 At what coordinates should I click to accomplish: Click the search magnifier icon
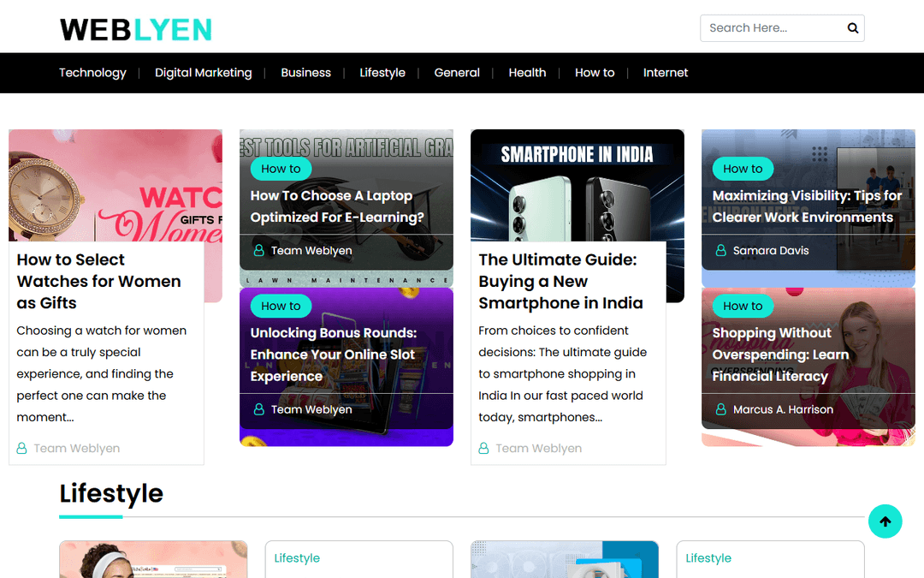[852, 28]
